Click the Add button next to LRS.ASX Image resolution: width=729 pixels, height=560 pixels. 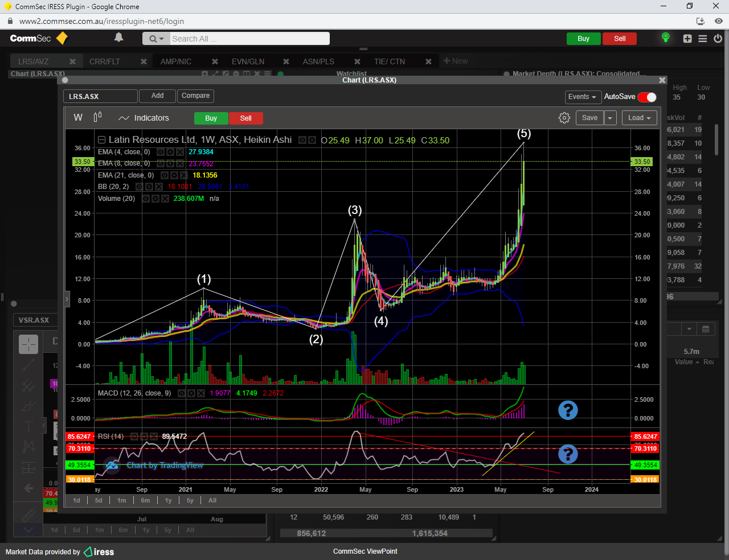(157, 96)
